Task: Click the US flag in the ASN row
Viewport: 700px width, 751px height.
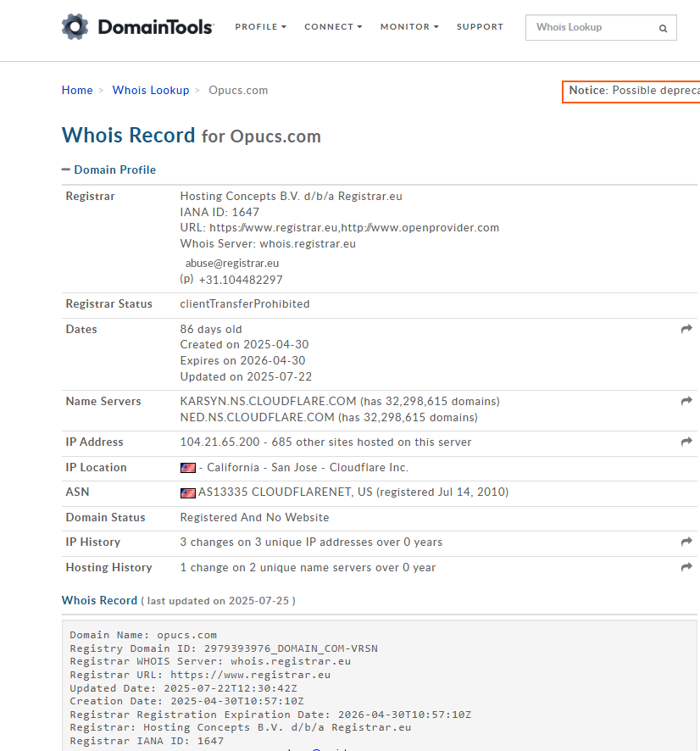Action: 187,492
